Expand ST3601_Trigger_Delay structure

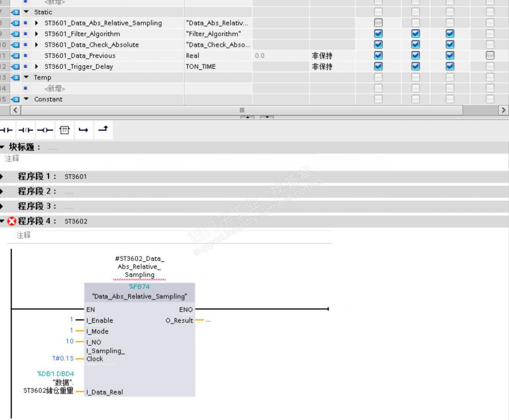[x=37, y=67]
